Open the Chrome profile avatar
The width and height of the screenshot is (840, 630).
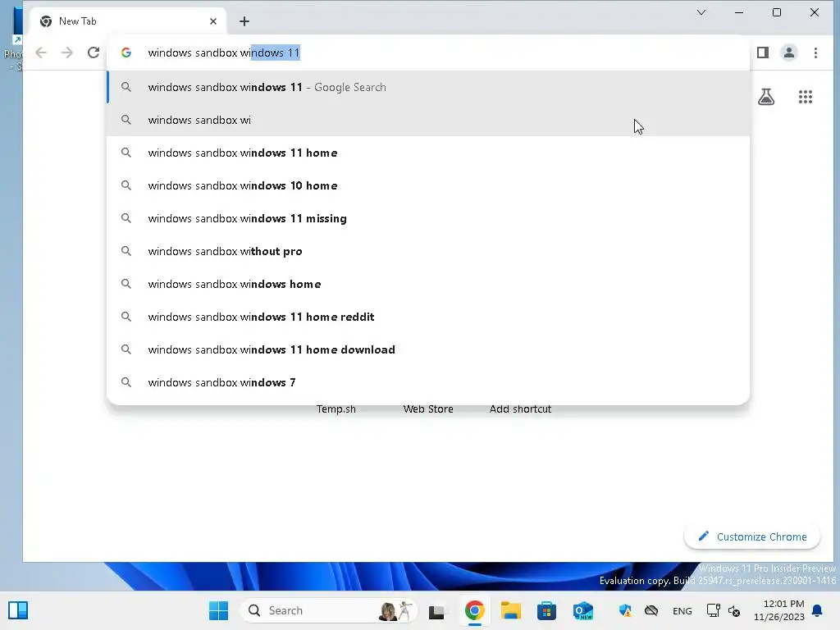(789, 52)
